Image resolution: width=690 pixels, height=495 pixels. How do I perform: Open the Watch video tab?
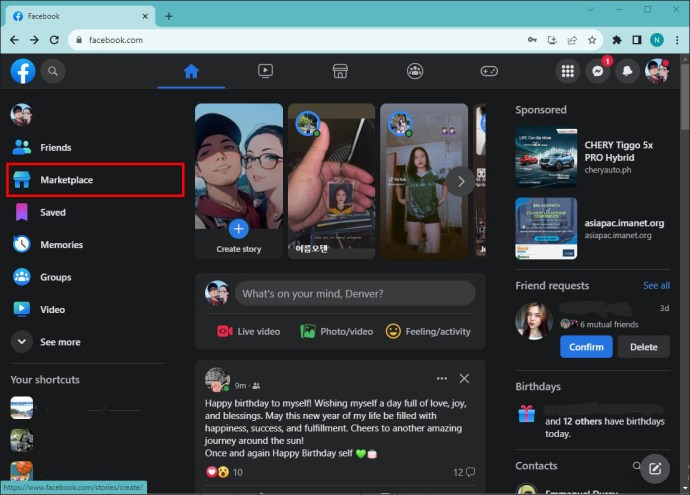[x=265, y=71]
